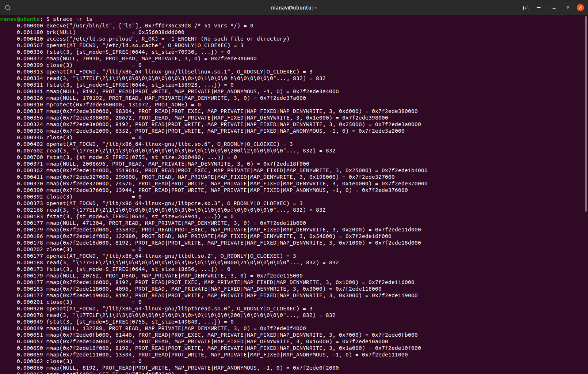This screenshot has width=588, height=374.
Task: Click the brk(NULL) line
Action: tap(100, 32)
